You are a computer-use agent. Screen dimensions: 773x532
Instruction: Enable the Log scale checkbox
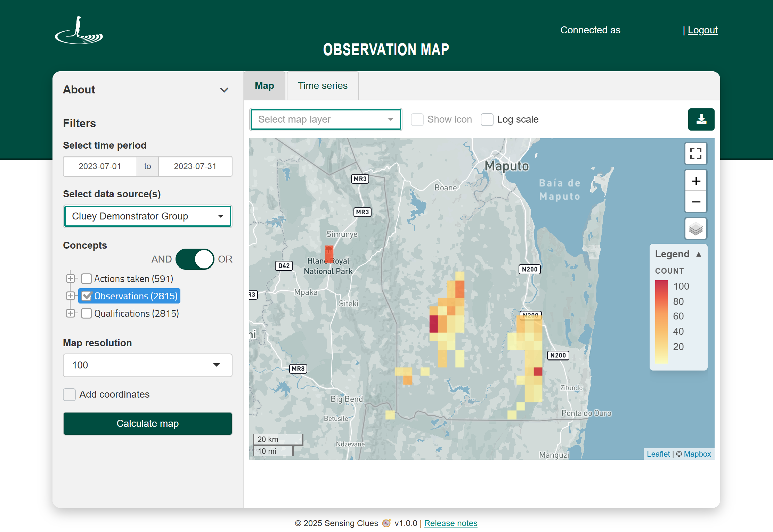pyautogui.click(x=487, y=119)
